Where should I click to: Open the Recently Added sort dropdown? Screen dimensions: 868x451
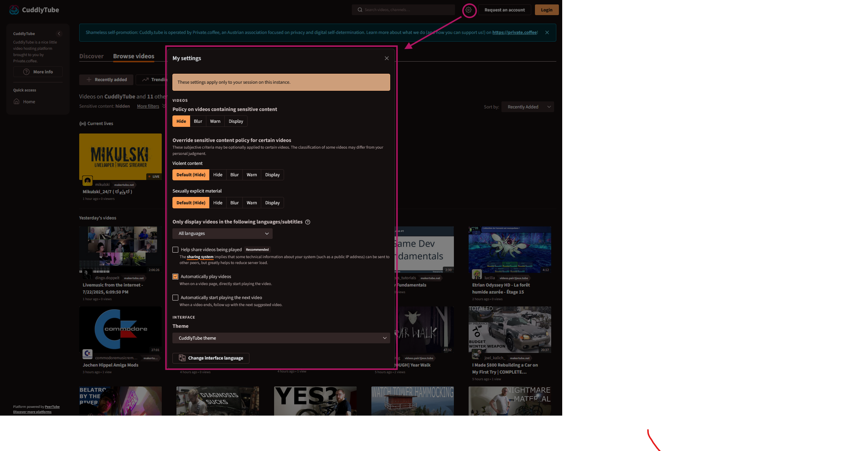pos(528,107)
